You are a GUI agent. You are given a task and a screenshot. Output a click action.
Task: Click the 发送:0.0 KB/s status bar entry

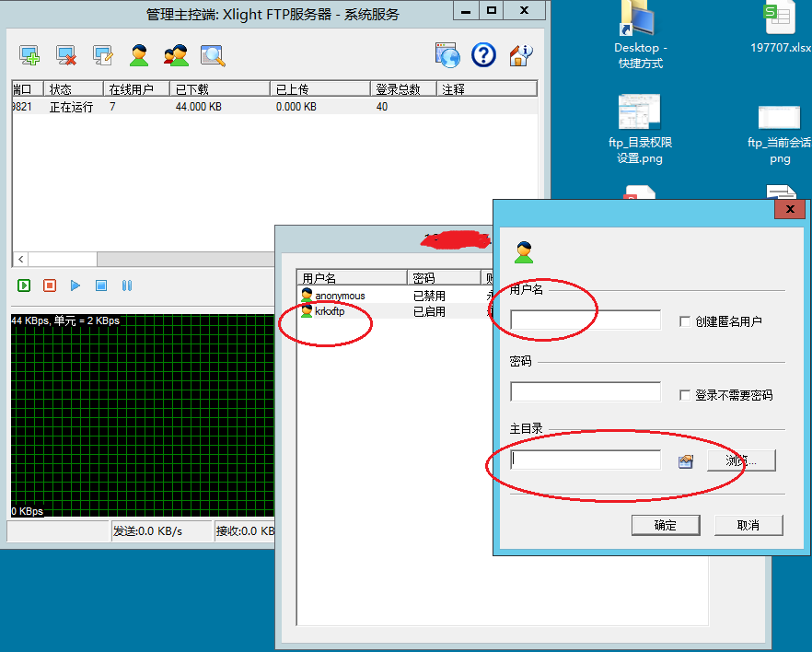[162, 531]
